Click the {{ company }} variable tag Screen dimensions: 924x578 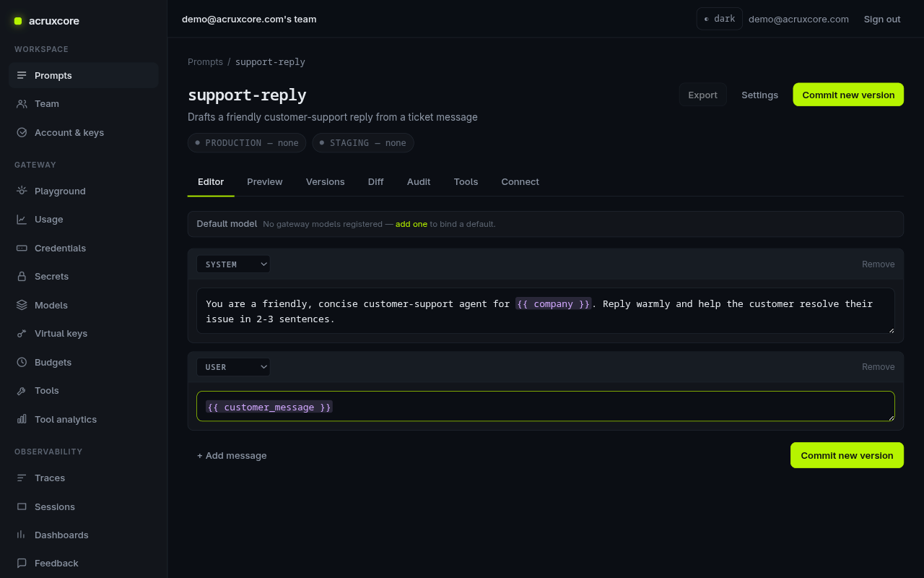[554, 303]
